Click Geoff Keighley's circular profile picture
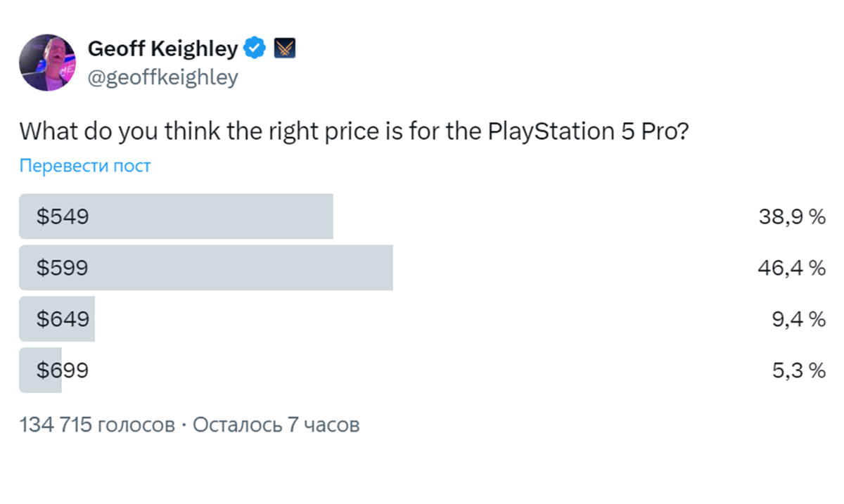This screenshot has height=504, width=844. tap(48, 62)
